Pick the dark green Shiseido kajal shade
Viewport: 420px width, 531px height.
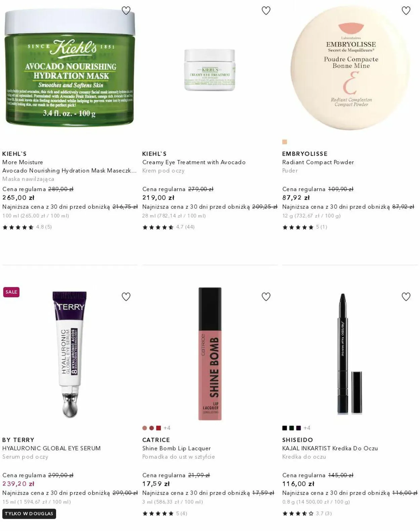pos(291,428)
